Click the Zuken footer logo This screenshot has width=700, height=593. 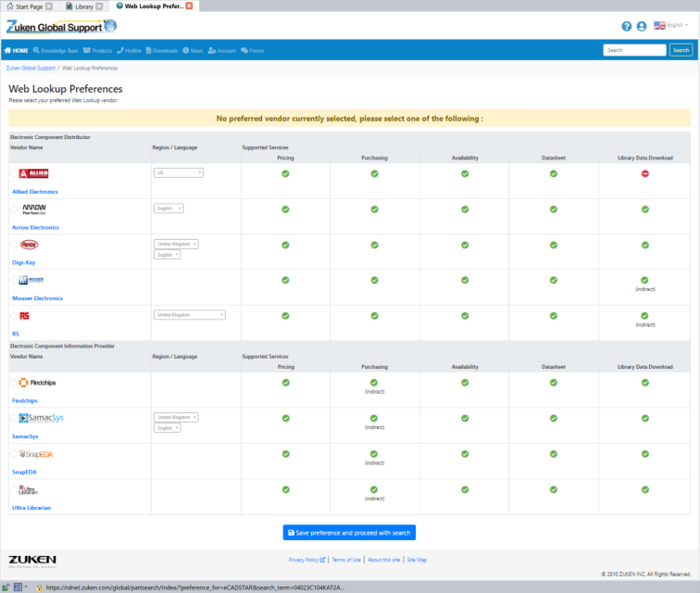(32, 561)
